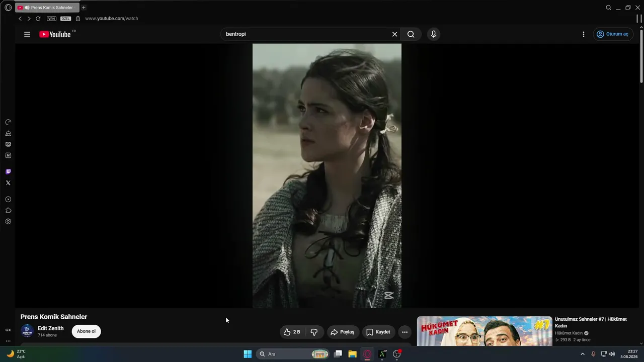Open Unutulmaz Sahneler #7 video title
644x362 pixels.
click(x=591, y=322)
